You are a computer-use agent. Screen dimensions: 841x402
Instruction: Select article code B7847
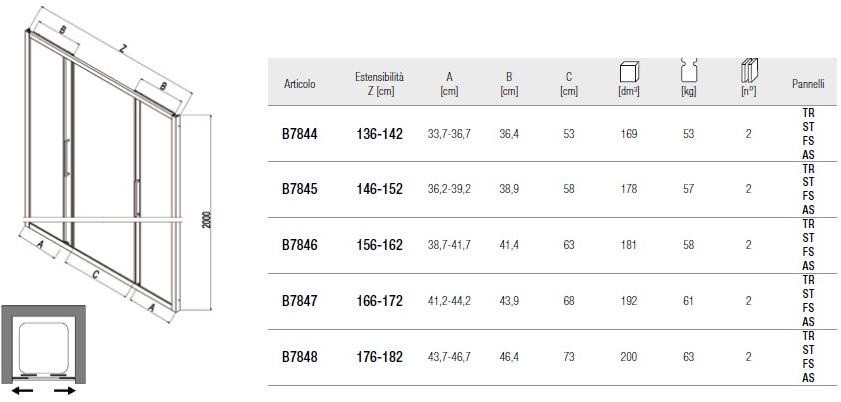point(299,300)
